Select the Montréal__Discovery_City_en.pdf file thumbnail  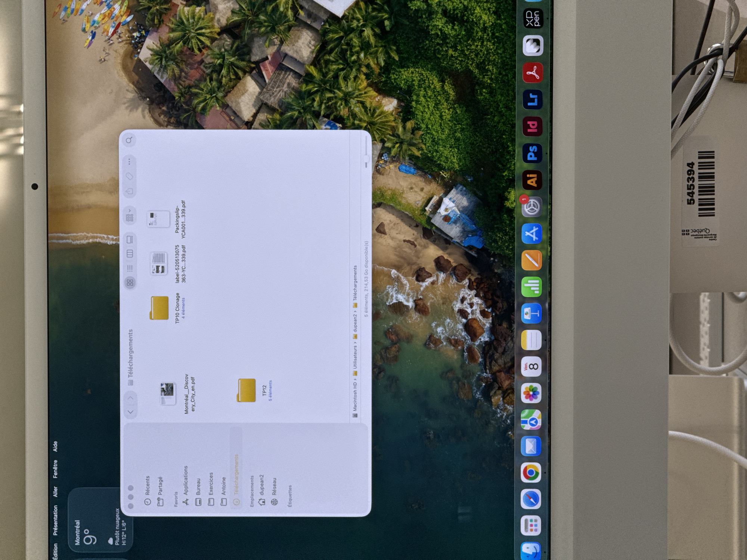click(x=167, y=394)
